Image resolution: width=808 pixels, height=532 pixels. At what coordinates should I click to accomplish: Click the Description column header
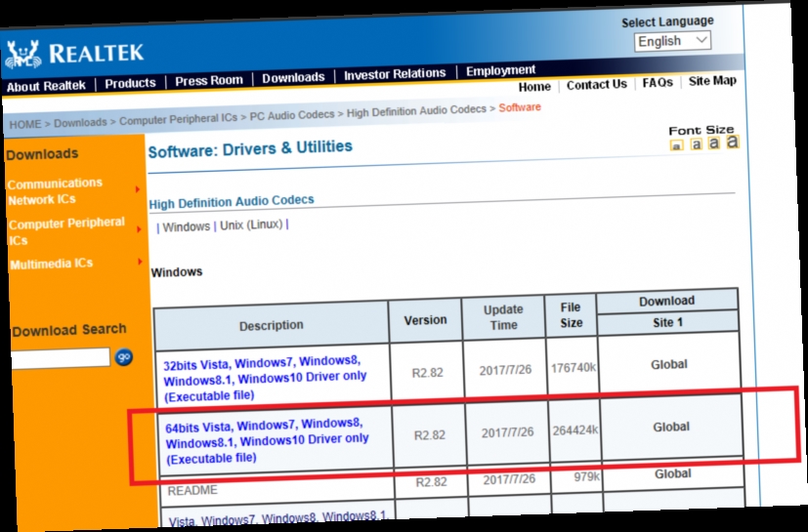coord(271,325)
